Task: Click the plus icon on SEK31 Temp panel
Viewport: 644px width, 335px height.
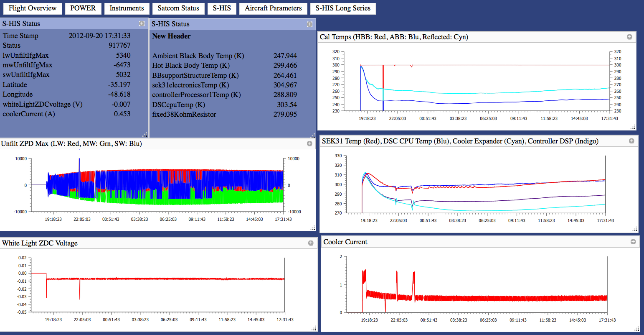Action: coord(631,141)
